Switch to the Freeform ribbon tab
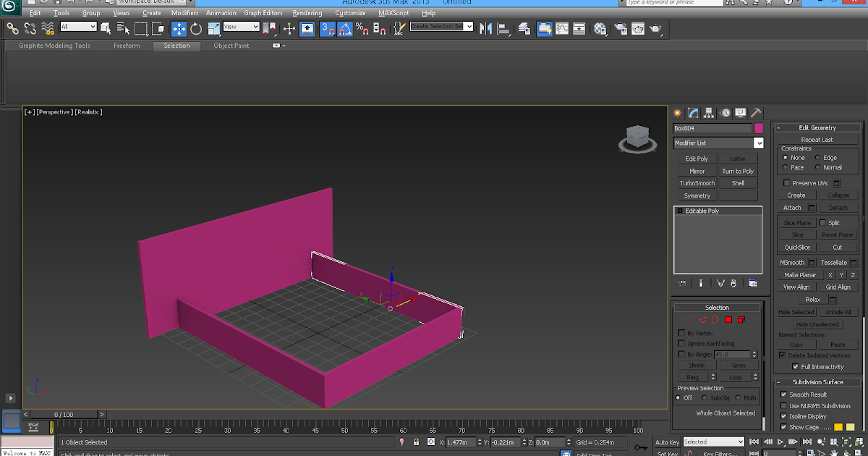 coord(127,46)
